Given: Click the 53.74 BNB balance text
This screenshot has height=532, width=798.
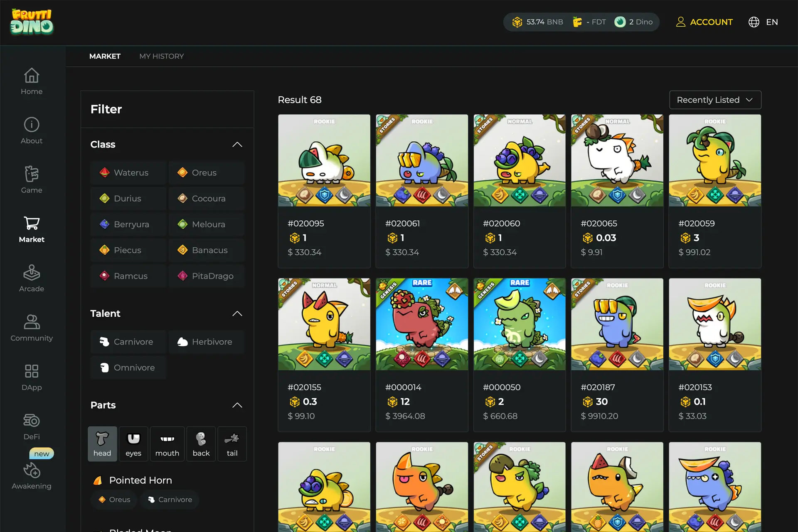Looking at the screenshot, I should (x=544, y=22).
